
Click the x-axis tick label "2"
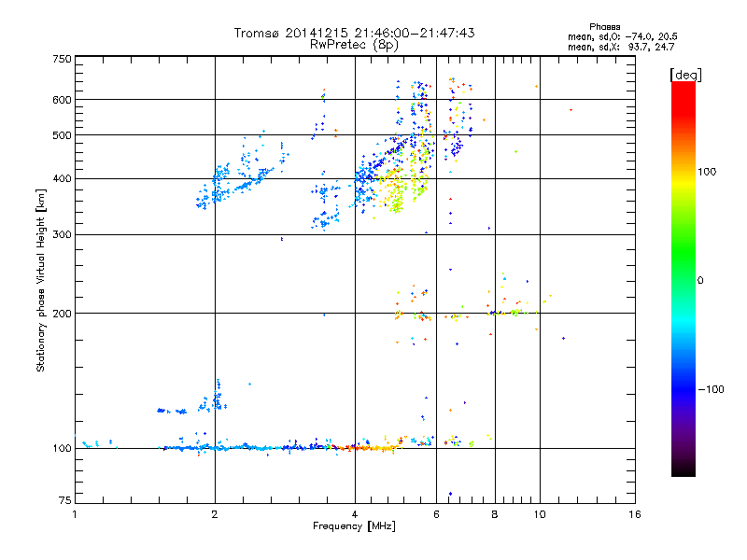click(x=215, y=514)
